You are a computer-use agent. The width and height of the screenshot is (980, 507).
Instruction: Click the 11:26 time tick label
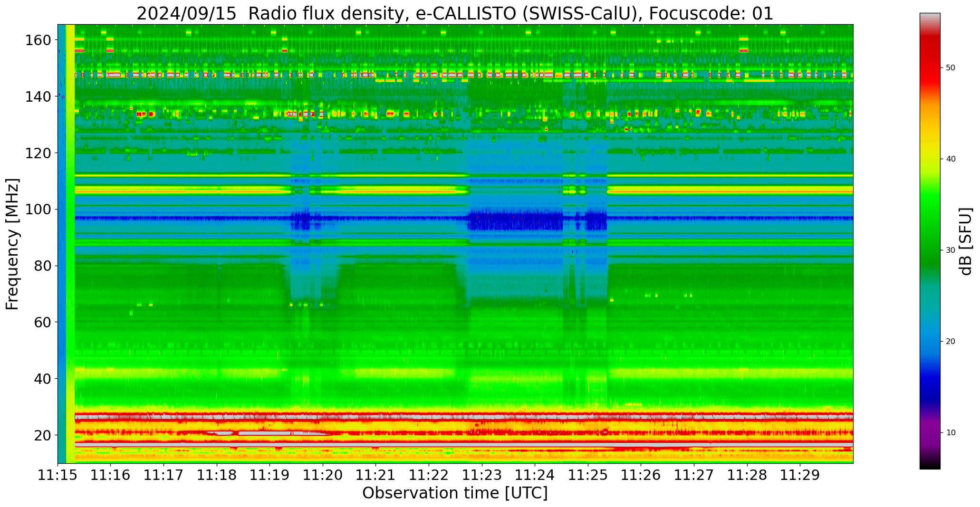tap(641, 475)
